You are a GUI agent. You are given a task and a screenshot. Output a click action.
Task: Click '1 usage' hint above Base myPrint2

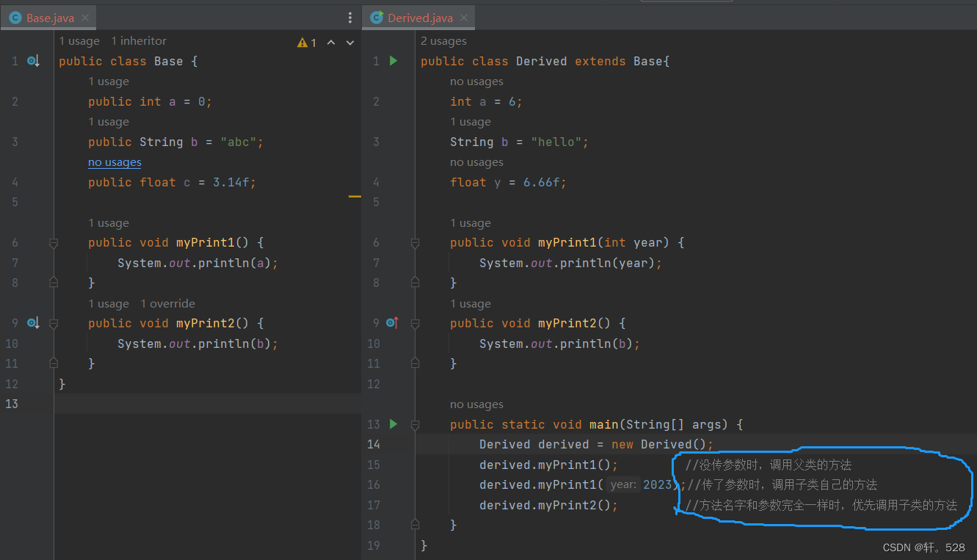pyautogui.click(x=109, y=304)
